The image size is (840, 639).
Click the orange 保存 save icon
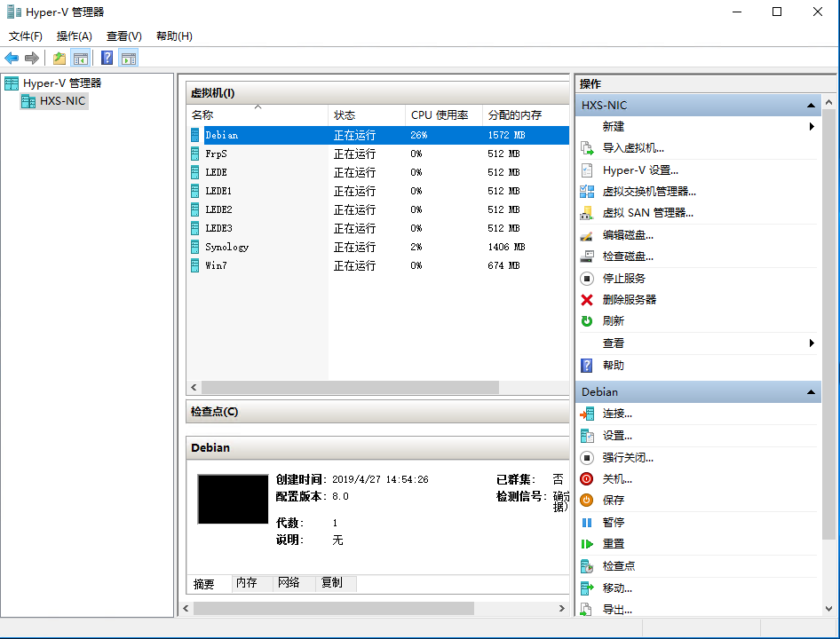pyautogui.click(x=587, y=501)
